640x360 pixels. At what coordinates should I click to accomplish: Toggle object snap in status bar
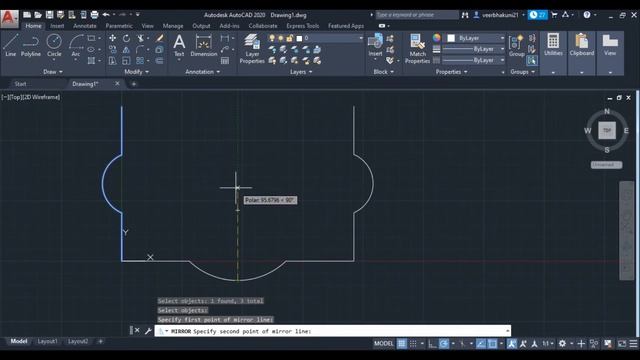(x=492, y=344)
